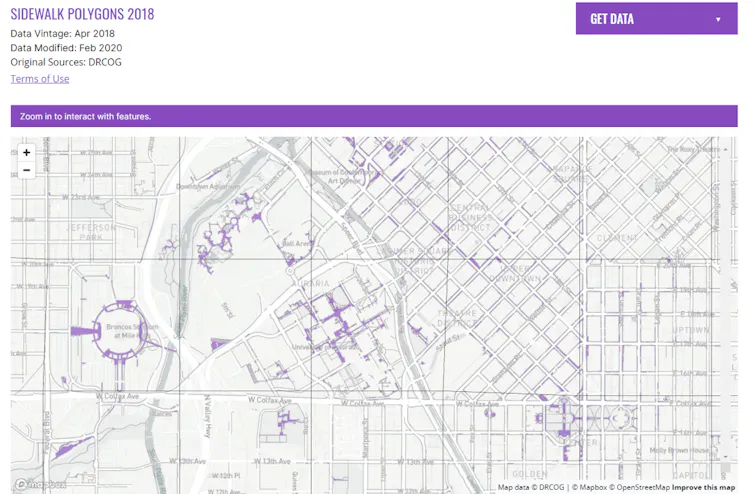Open the Terms of Use link
754x494 pixels.
coord(40,79)
